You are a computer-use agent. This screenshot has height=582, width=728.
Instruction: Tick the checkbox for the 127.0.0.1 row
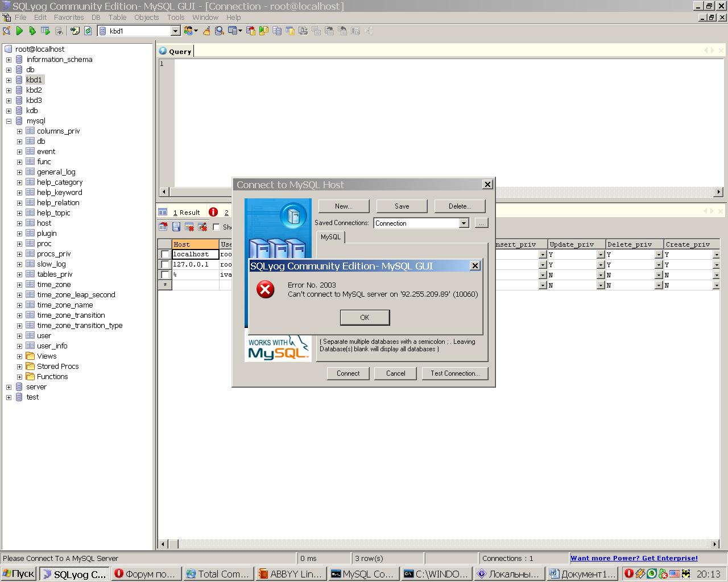[165, 264]
